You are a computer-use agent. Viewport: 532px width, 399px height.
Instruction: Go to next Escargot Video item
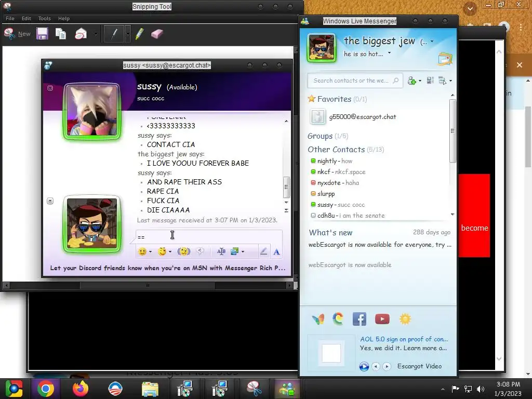[387, 366]
